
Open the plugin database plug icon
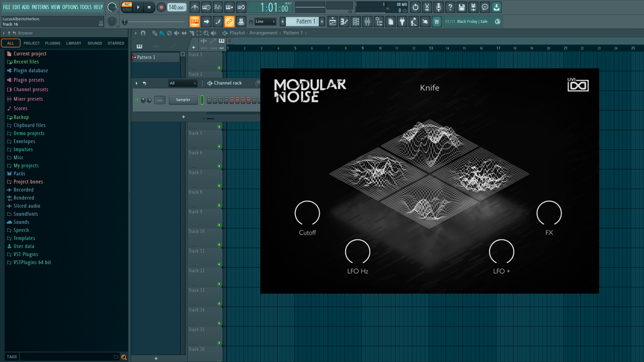click(402, 22)
